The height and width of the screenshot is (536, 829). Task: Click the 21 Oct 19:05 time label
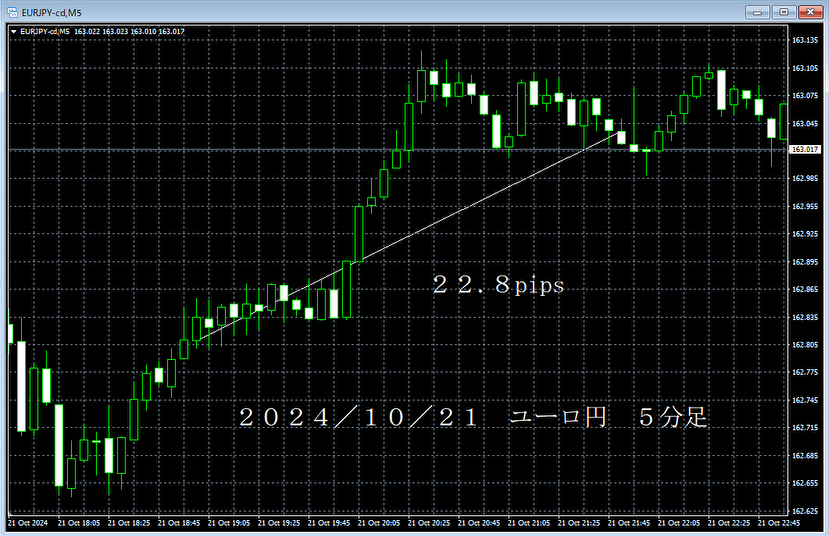tap(229, 523)
